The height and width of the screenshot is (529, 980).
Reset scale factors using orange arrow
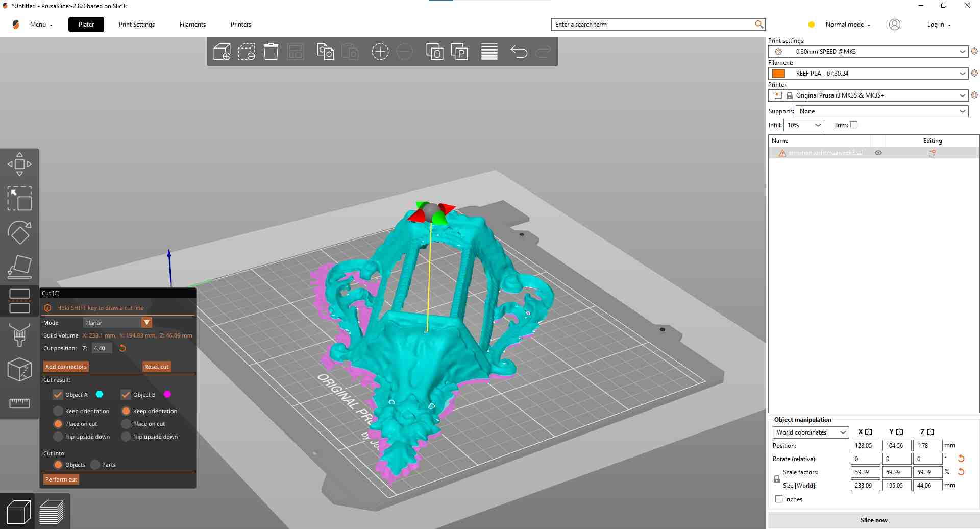[x=961, y=472]
